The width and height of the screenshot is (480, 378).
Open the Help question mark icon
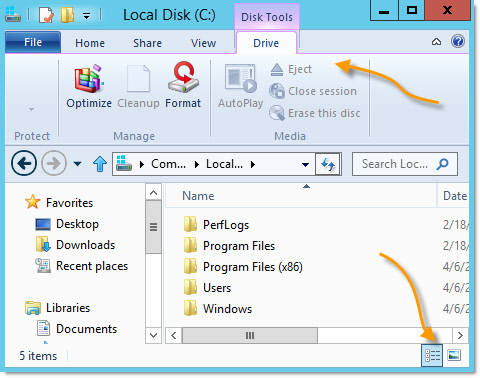[x=458, y=42]
